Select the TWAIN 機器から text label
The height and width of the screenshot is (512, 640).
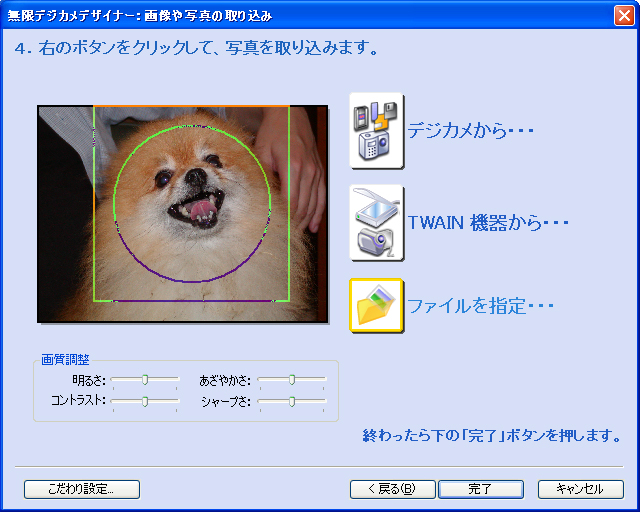point(487,223)
